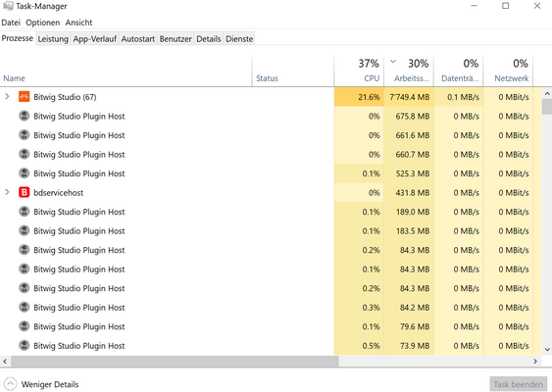Expand the bdservicehost process group

click(7, 192)
